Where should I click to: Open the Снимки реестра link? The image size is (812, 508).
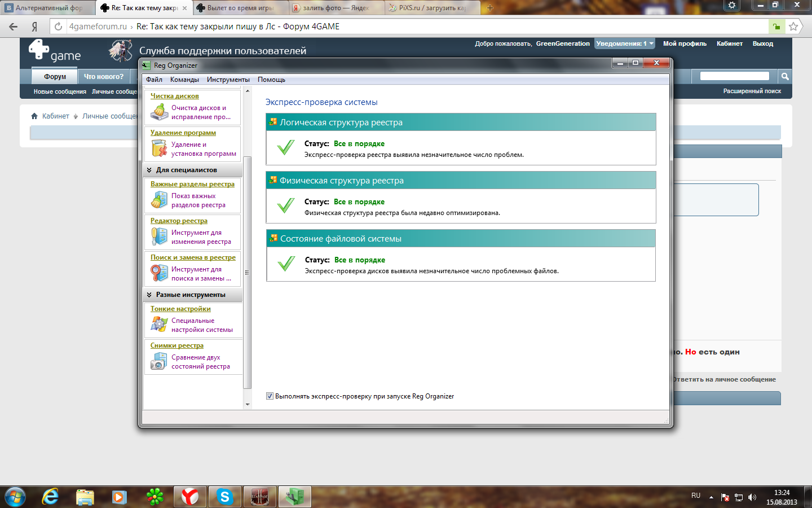pyautogui.click(x=177, y=345)
